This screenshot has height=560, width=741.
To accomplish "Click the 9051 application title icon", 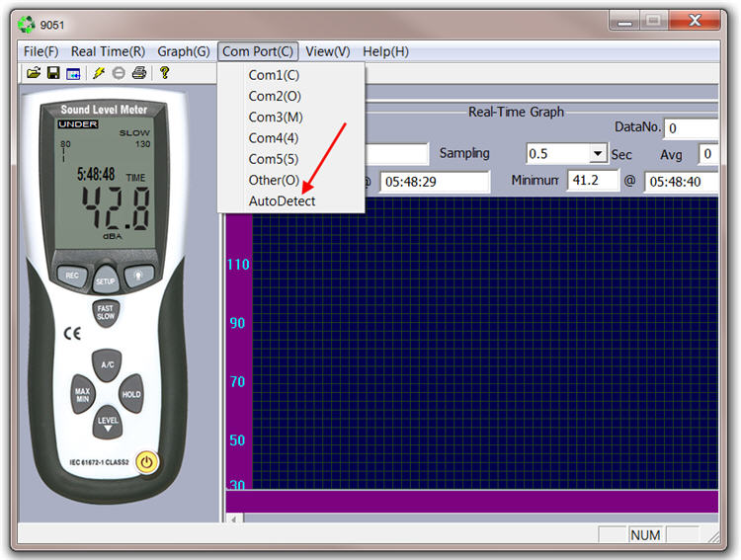I will point(27,25).
